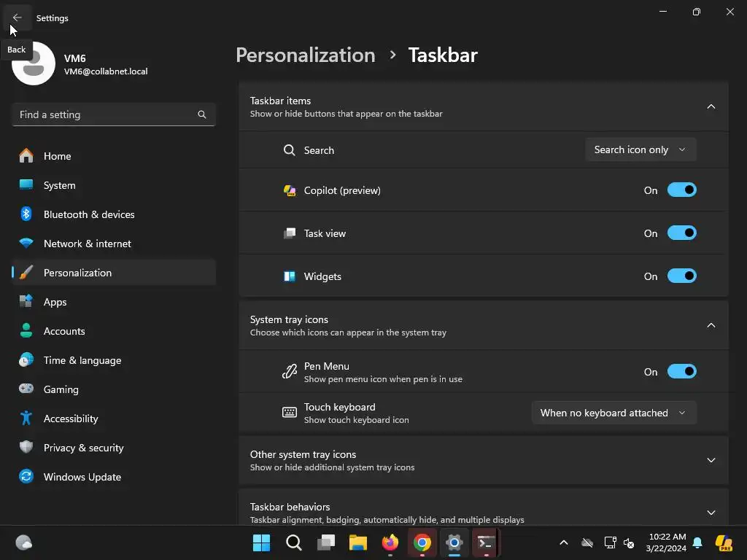This screenshot has height=560, width=747.
Task: Click the Task view row icon
Action: pyautogui.click(x=289, y=233)
